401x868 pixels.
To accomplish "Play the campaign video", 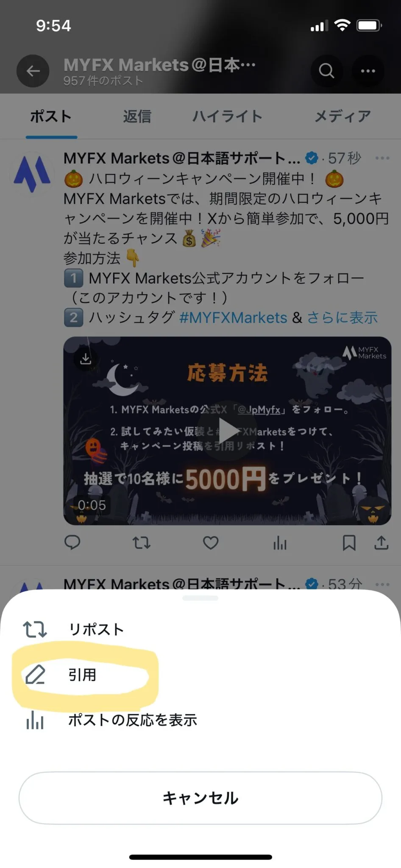I will coord(228,431).
